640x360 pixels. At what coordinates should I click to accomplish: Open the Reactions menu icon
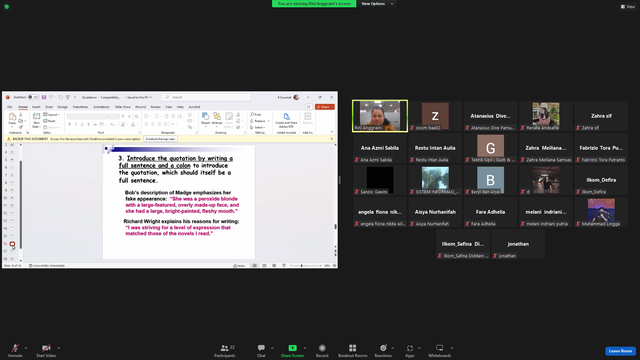coord(383,348)
